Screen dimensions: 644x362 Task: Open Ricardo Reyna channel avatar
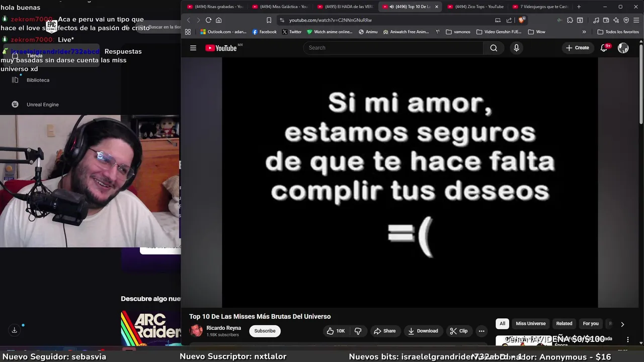(x=196, y=331)
